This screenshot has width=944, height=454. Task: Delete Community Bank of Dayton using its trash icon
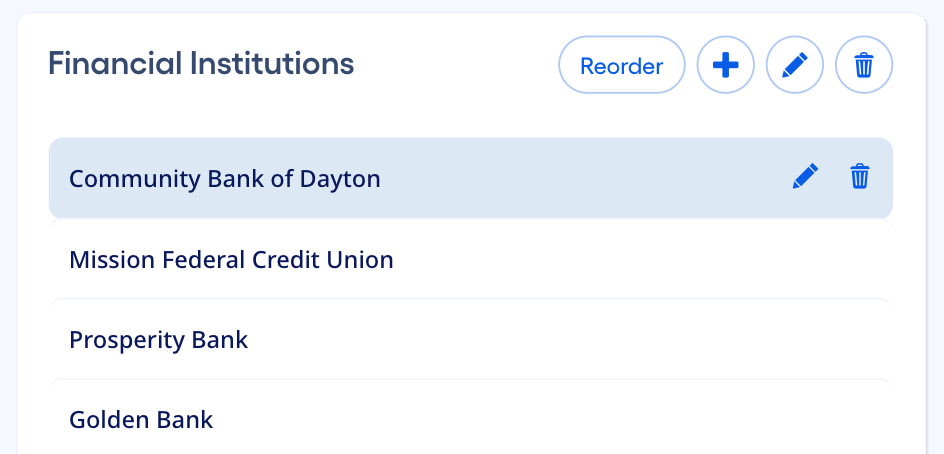860,177
